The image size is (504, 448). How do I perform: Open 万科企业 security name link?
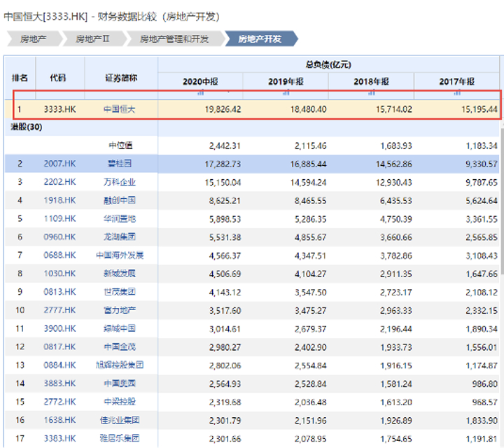click(x=119, y=182)
